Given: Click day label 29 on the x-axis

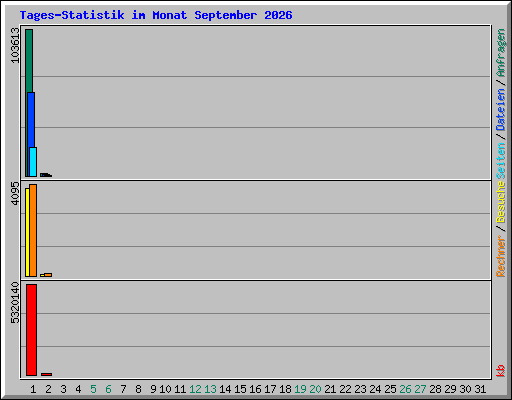Looking at the screenshot, I should point(450,389).
